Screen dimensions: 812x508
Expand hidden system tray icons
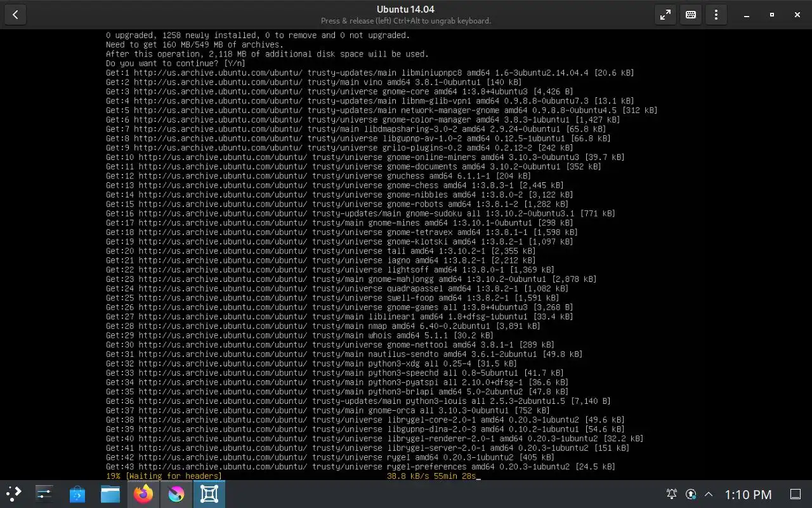[709, 494]
